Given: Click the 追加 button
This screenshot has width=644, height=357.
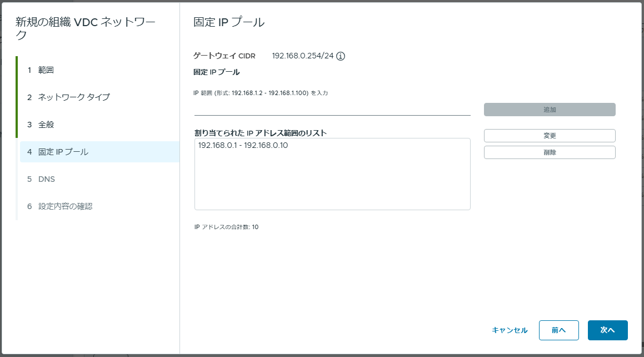Looking at the screenshot, I should [550, 110].
